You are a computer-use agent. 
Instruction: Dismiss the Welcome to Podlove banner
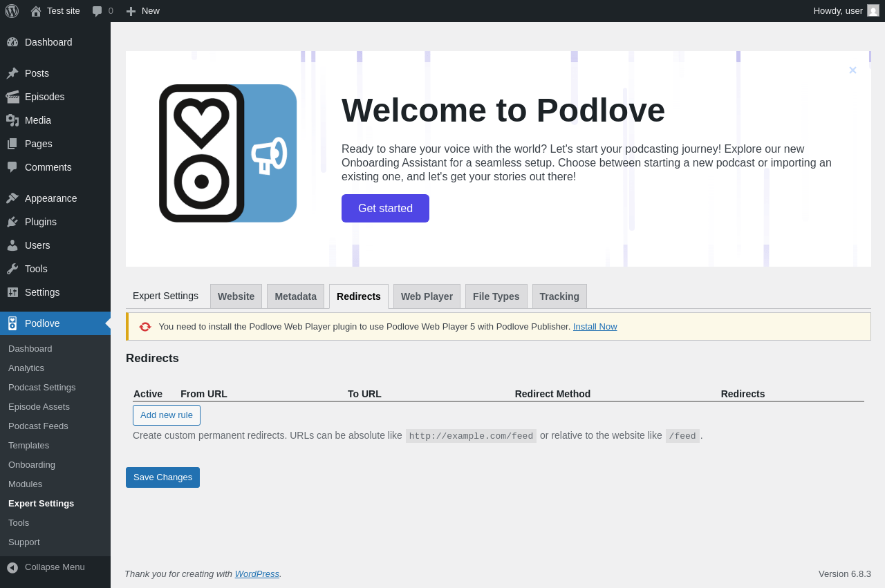pyautogui.click(x=853, y=70)
